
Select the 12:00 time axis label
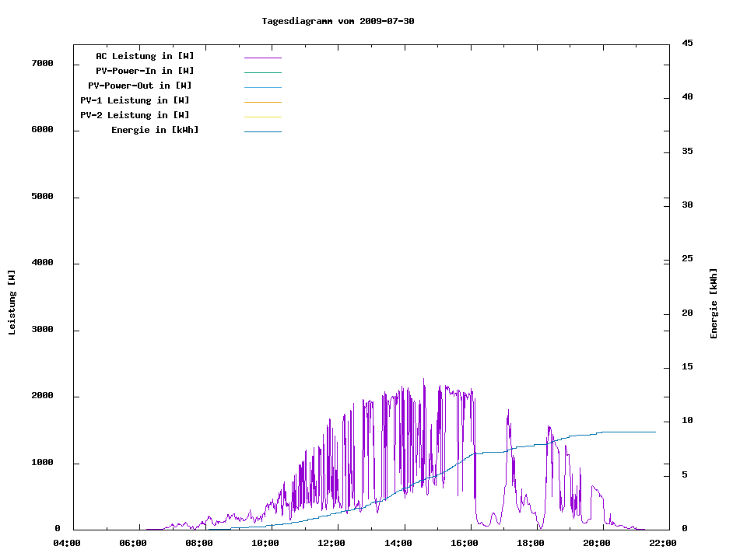pyautogui.click(x=332, y=544)
